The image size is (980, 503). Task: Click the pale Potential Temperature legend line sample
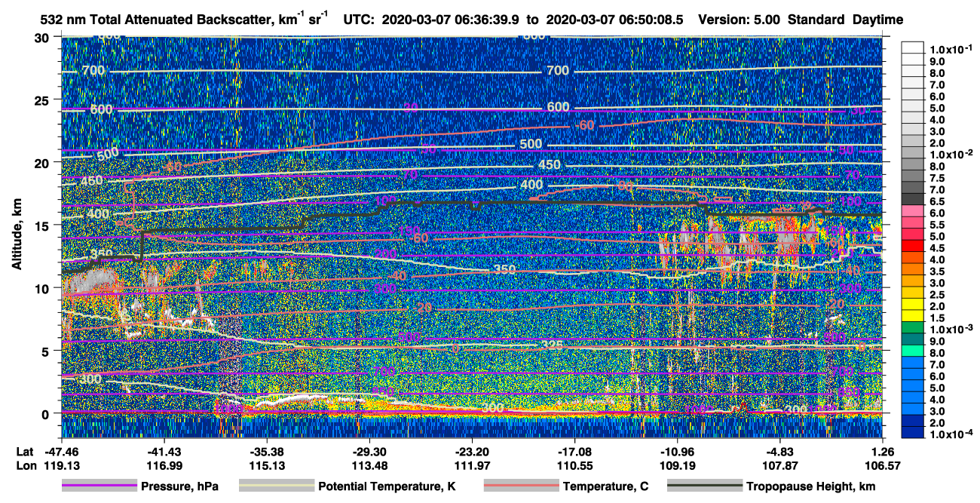click(x=277, y=486)
